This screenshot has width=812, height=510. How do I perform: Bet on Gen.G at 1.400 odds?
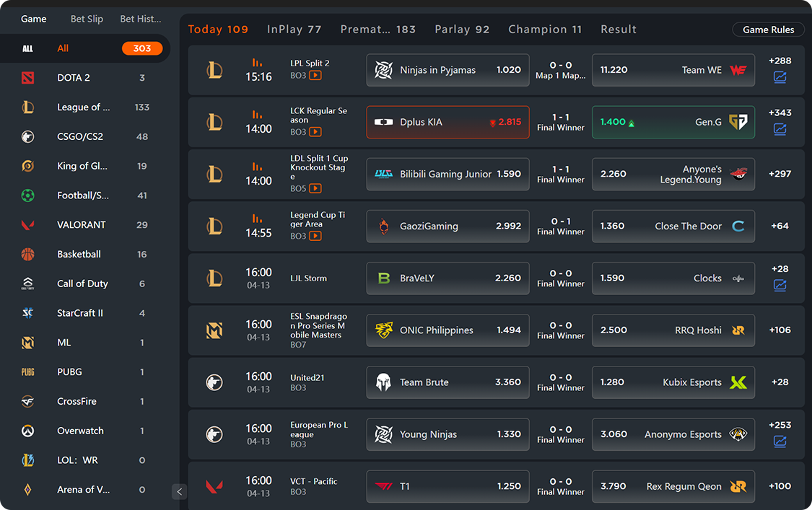point(673,122)
